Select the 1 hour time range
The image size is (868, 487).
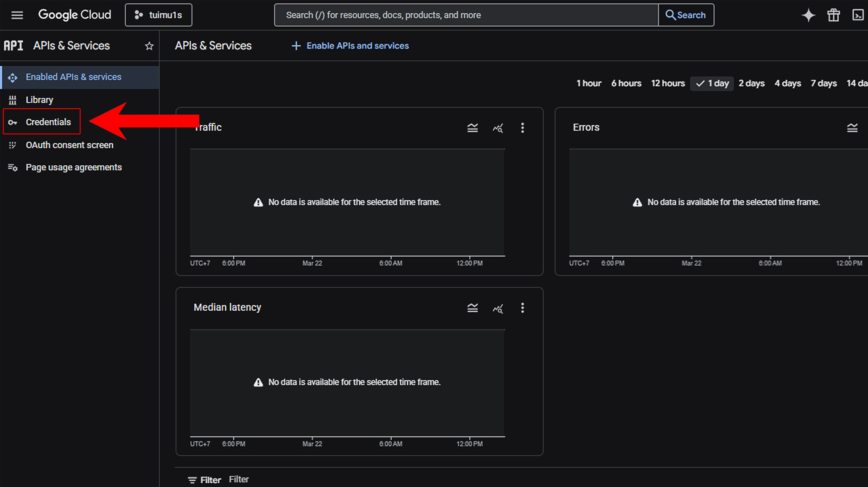pos(589,83)
